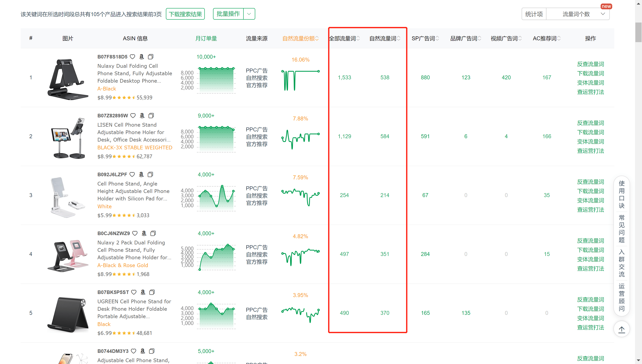Click 查运营打法 for UGREEN stand row
Viewport: 642px width, 364px height.
(590, 327)
